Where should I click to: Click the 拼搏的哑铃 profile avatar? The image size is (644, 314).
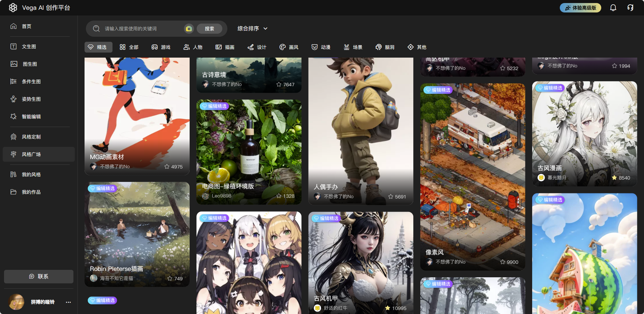coord(16,302)
